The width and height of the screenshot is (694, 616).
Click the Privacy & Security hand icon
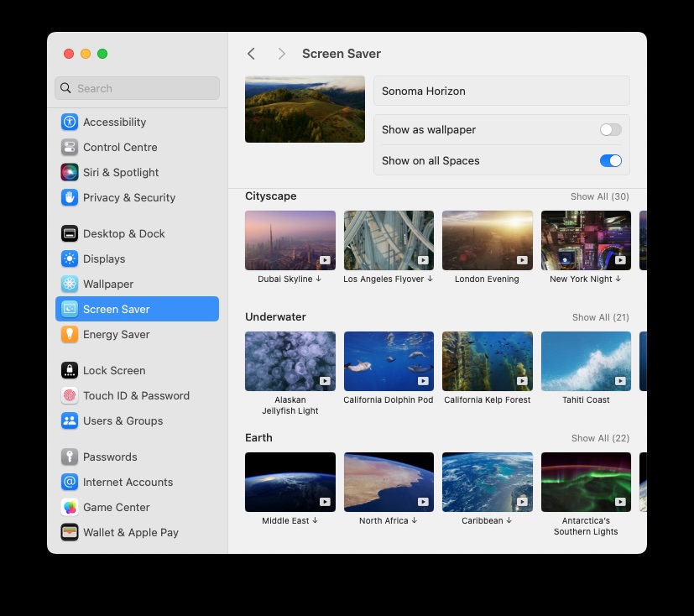click(70, 197)
